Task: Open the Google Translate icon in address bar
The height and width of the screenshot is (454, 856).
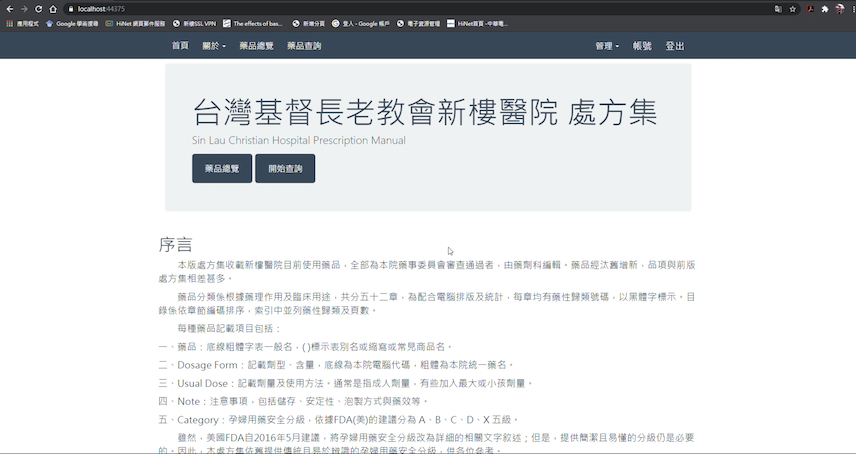Action: 778,8
